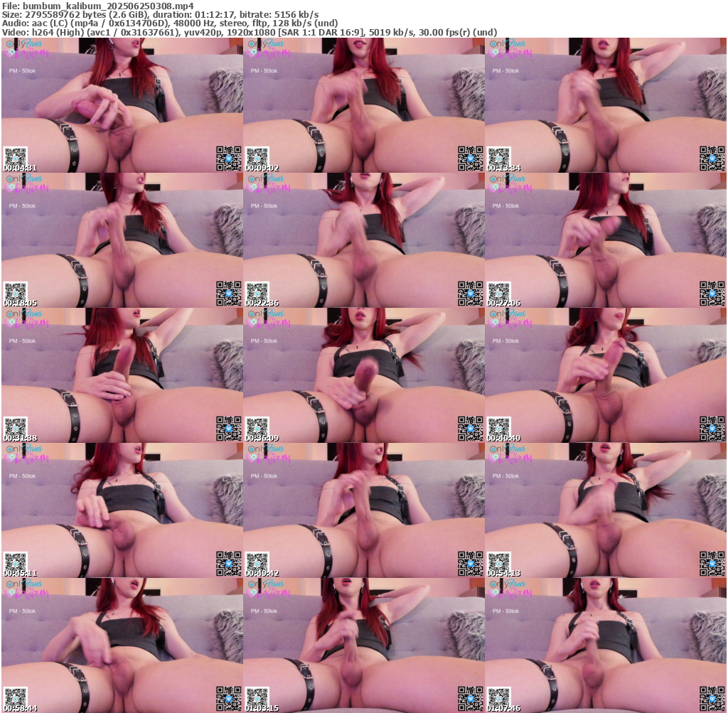Screen dimensions: 728x713
Task: Click the Size and duration header line
Action: [160, 14]
